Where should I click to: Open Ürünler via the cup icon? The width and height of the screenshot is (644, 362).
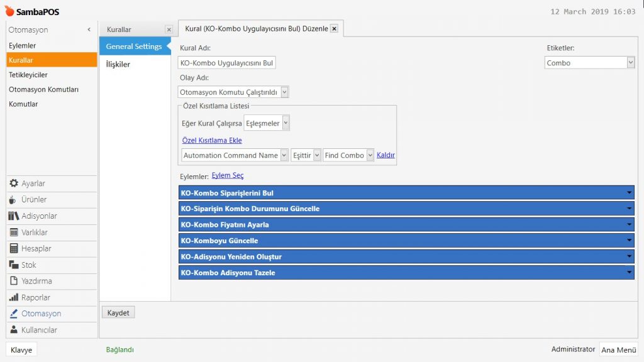tap(14, 200)
